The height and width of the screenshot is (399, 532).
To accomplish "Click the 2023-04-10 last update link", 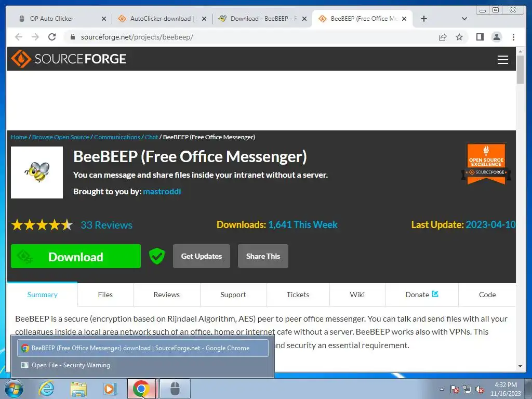I will pyautogui.click(x=490, y=224).
